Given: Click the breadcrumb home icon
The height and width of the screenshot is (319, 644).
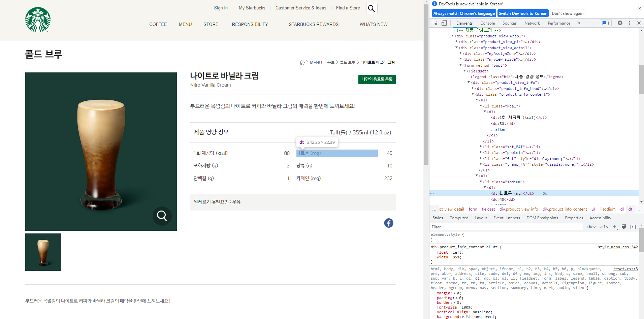Looking at the screenshot, I should coord(302,62).
